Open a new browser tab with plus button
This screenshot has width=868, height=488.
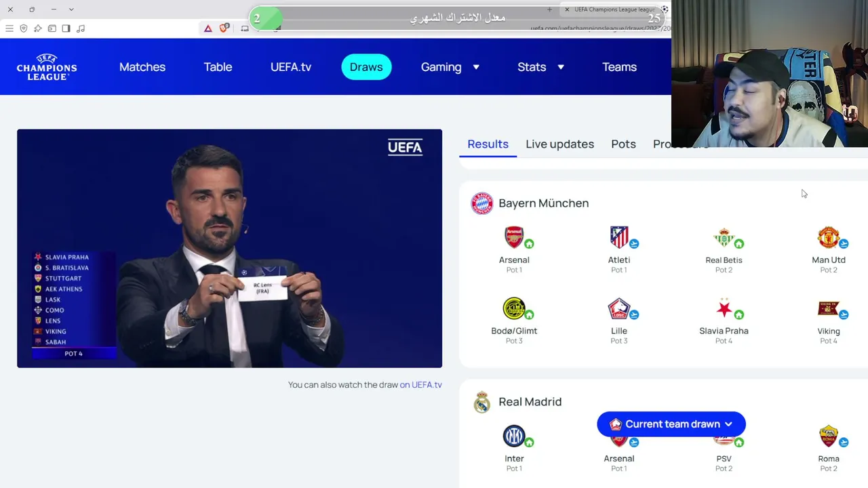pyautogui.click(x=549, y=9)
